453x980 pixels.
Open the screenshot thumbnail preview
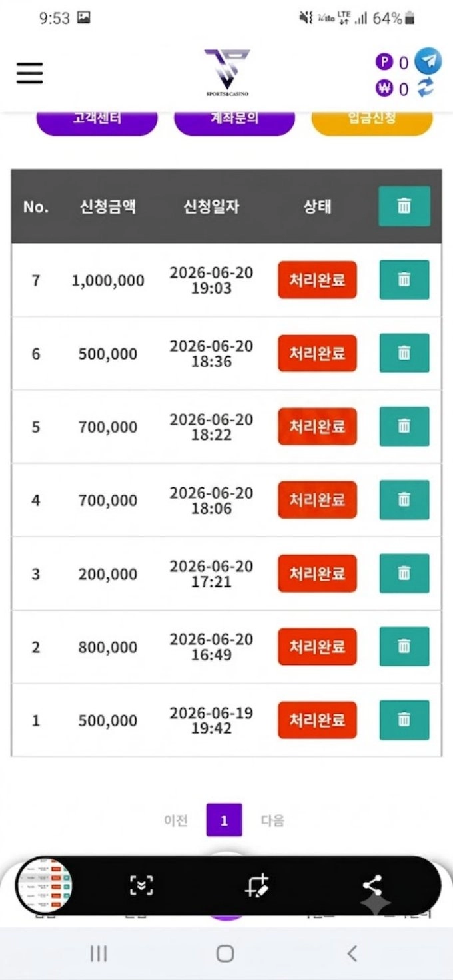point(44,886)
